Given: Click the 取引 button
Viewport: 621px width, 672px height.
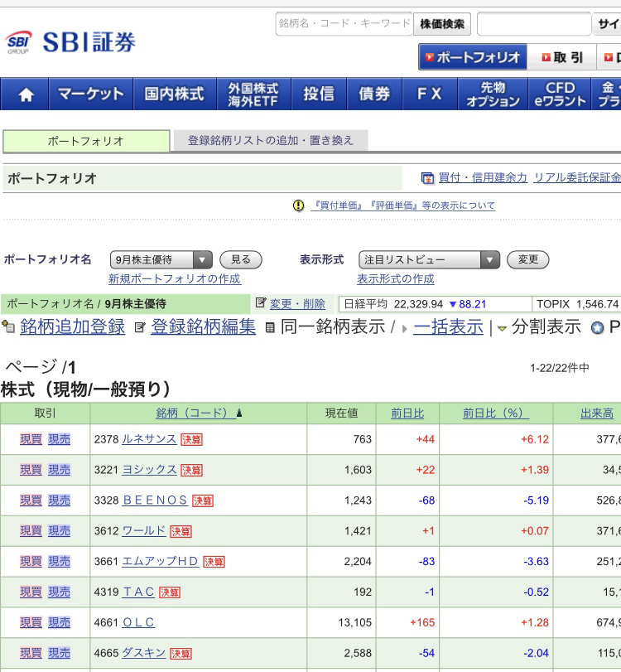Looking at the screenshot, I should point(562,57).
